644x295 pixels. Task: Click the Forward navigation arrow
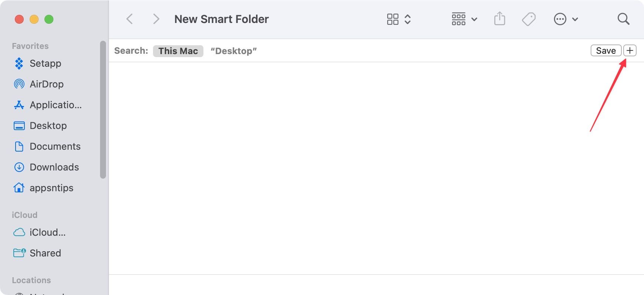(x=156, y=19)
